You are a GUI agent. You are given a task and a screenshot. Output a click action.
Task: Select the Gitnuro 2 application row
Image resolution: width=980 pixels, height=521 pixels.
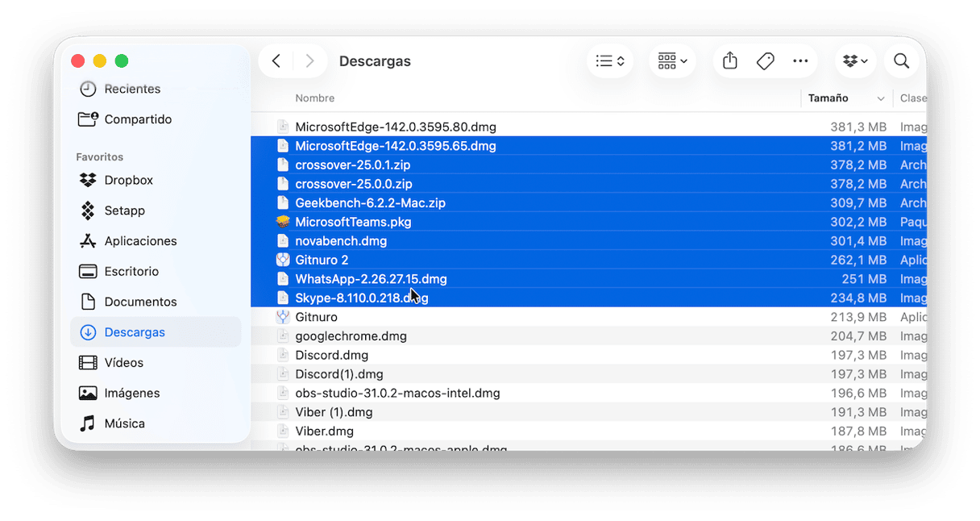click(x=589, y=260)
